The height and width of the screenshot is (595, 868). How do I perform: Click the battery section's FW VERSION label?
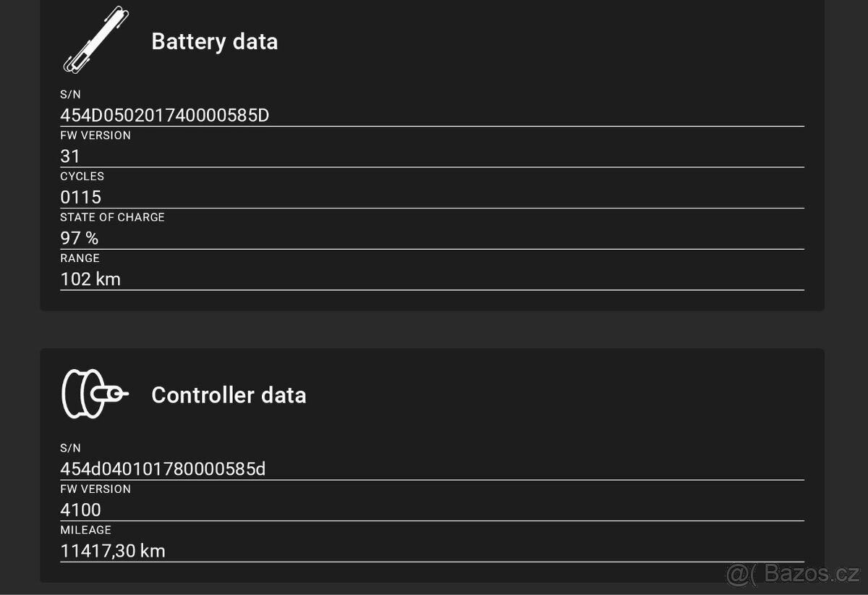coord(95,135)
